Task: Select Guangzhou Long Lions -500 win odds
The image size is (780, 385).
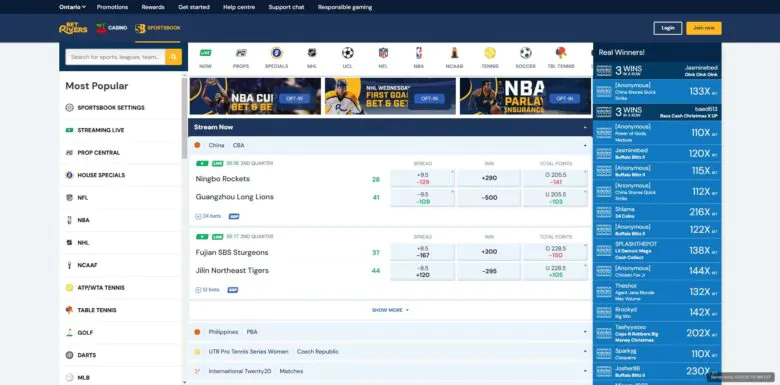Action: [489, 197]
